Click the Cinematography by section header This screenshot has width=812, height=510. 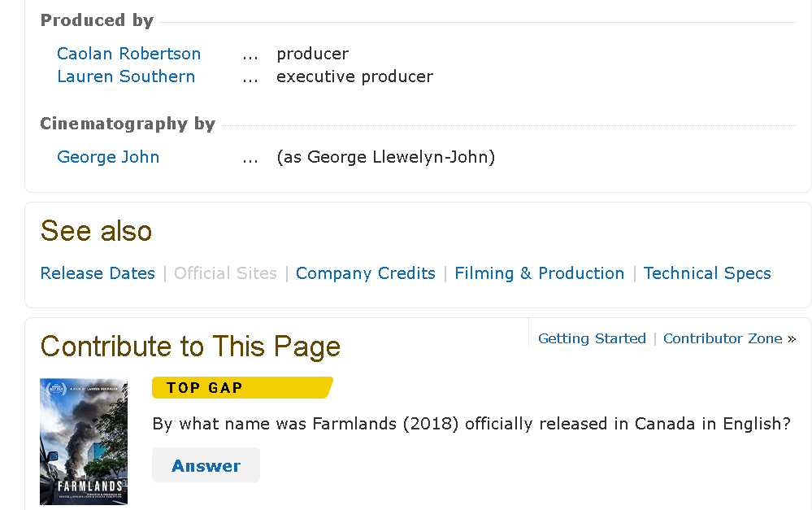[128, 124]
